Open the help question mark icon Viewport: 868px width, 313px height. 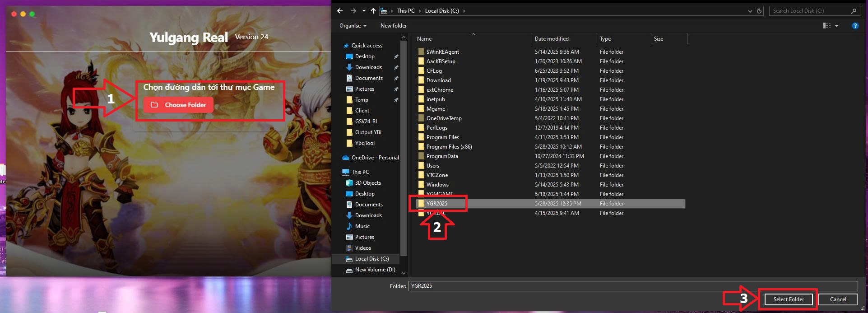[855, 26]
